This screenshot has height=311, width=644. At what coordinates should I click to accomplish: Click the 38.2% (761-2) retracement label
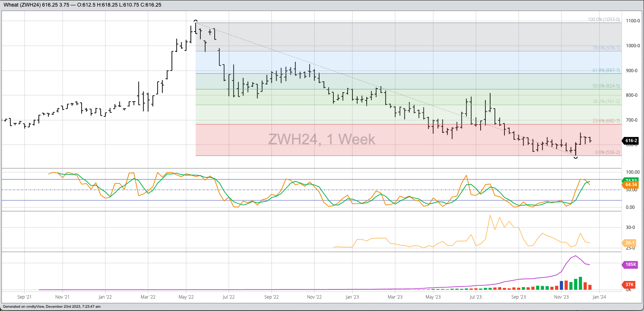tap(606, 101)
